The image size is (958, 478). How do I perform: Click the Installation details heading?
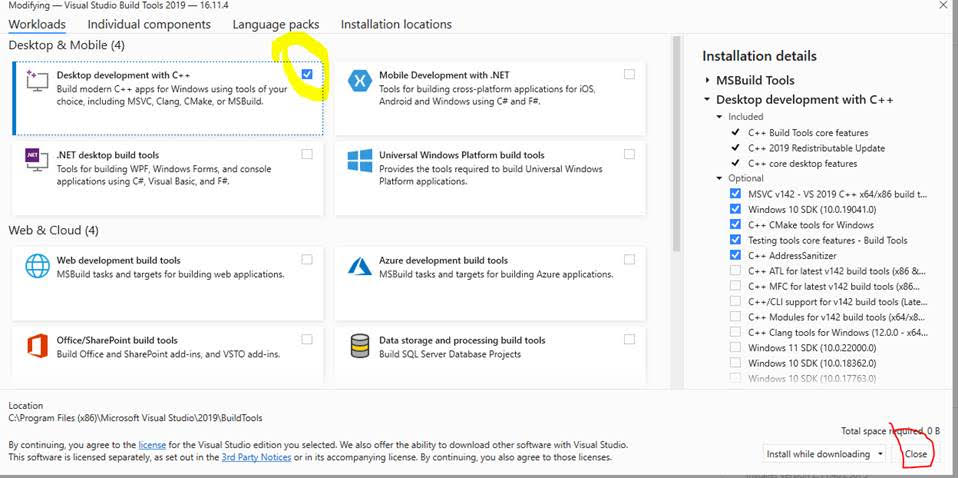point(759,56)
